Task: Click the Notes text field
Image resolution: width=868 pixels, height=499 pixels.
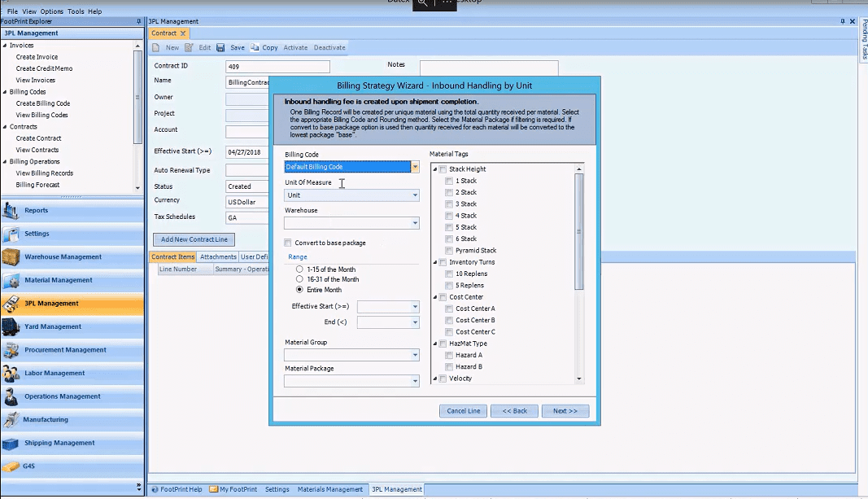Action: tap(489, 68)
